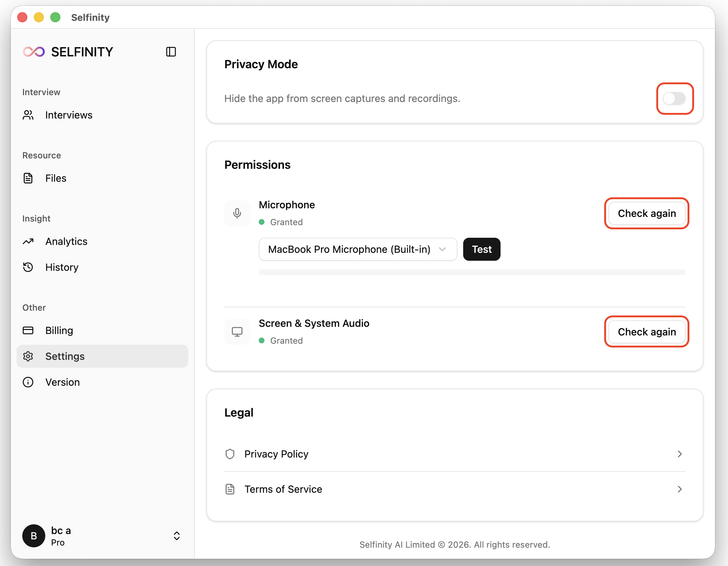728x566 pixels.
Task: Click the SELFINITY brand name text
Action: 82,52
